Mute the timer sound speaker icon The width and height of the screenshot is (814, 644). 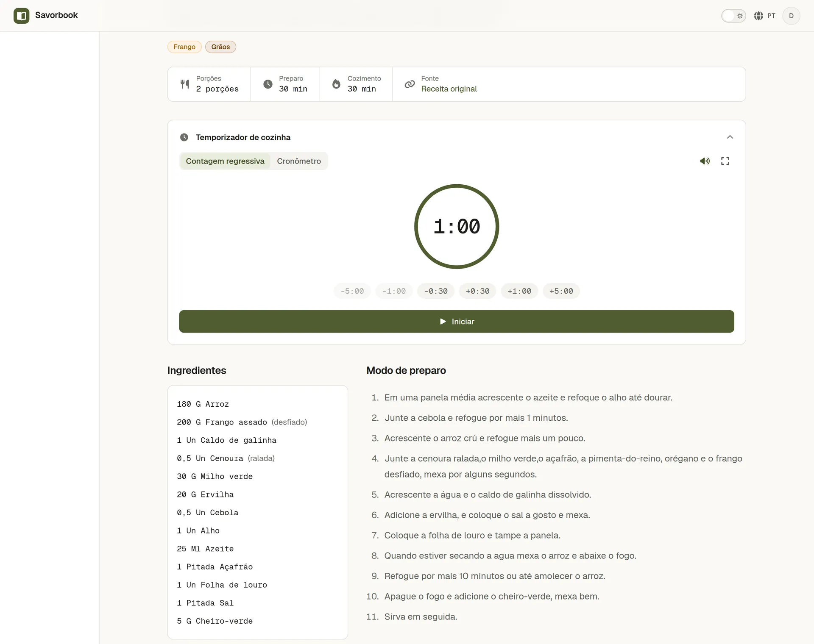pyautogui.click(x=705, y=161)
